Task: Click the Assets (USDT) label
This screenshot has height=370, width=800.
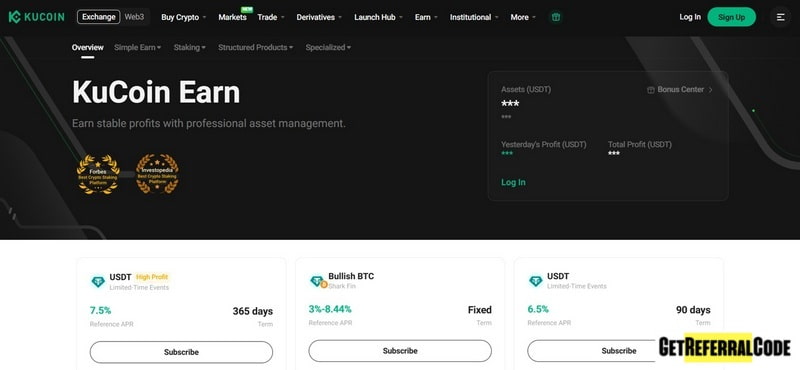Action: tap(526, 90)
